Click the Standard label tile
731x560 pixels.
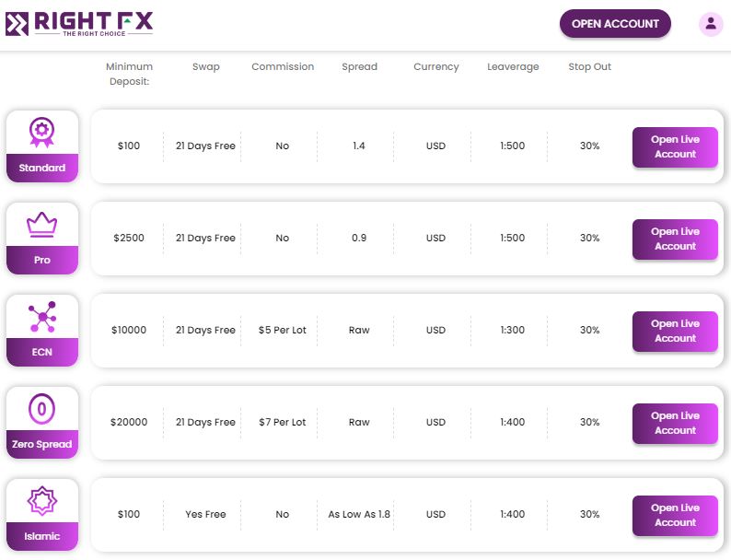pyautogui.click(x=42, y=168)
